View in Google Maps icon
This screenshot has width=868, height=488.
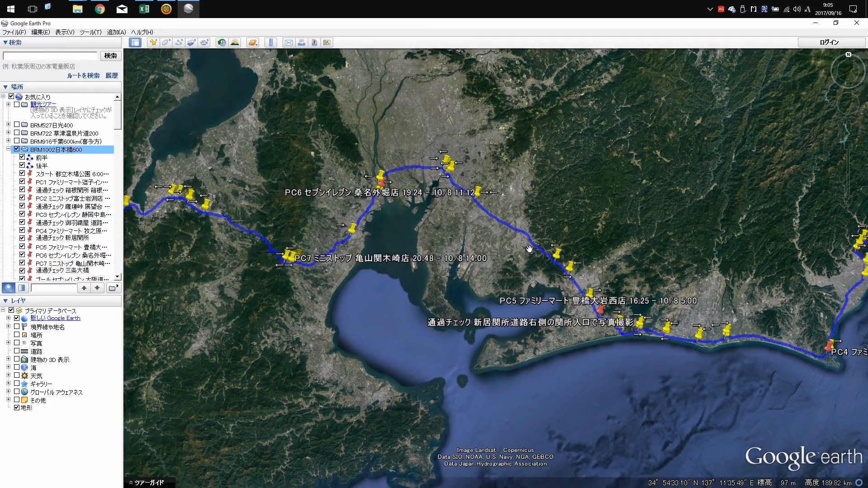pyautogui.click(x=327, y=42)
